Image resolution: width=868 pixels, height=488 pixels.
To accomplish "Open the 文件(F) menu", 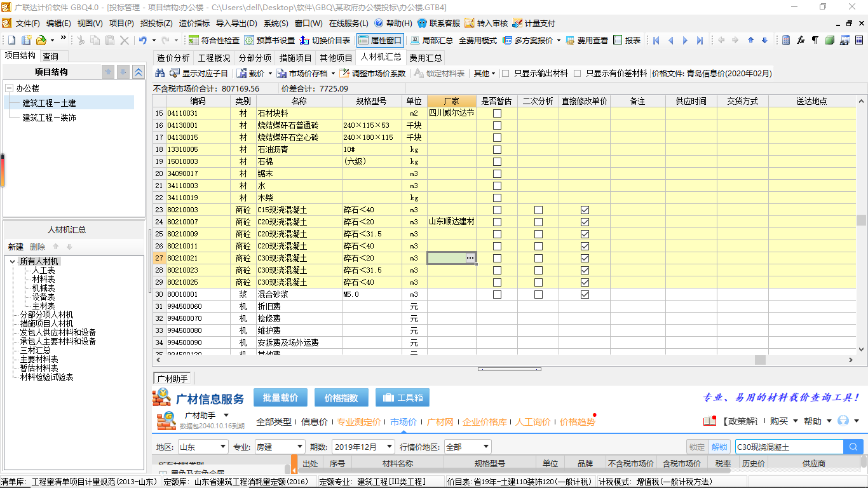I will click(28, 24).
